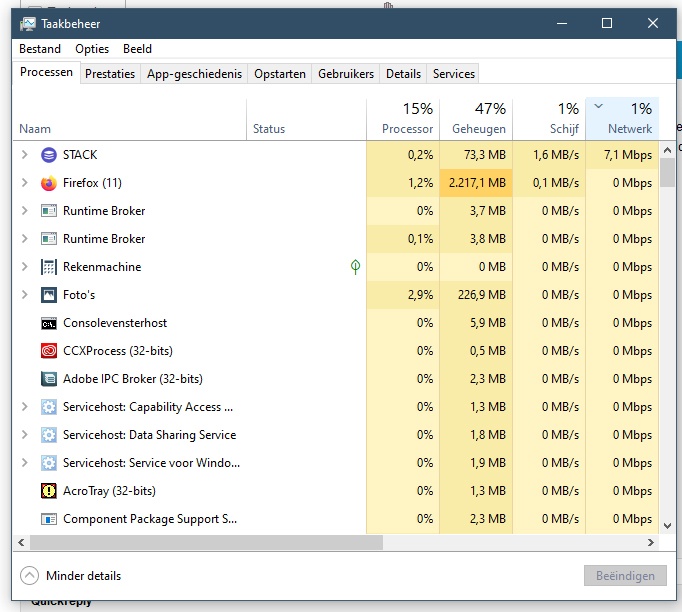682x612 pixels.
Task: Click the AcroTray process icon
Action: pyautogui.click(x=49, y=491)
